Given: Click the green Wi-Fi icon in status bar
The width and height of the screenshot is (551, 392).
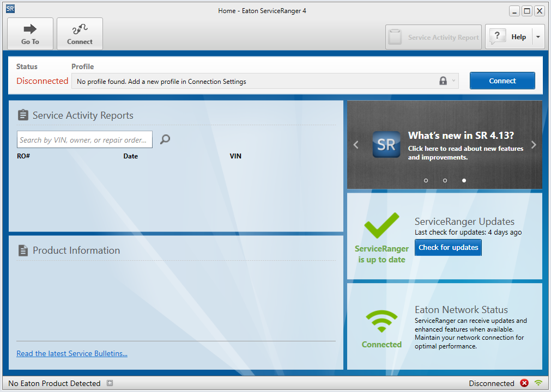Looking at the screenshot, I should tap(538, 383).
